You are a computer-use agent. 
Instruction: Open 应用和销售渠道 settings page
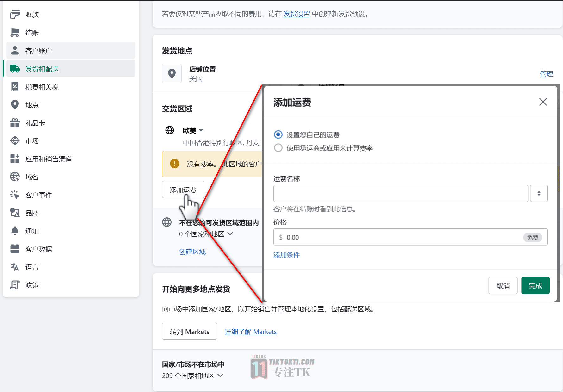pyautogui.click(x=71, y=159)
